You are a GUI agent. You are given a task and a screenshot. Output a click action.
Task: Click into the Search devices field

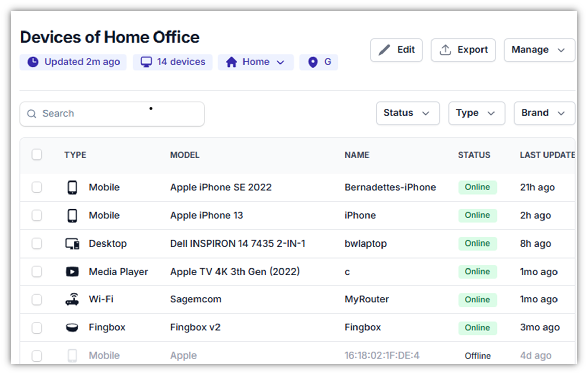click(x=112, y=114)
